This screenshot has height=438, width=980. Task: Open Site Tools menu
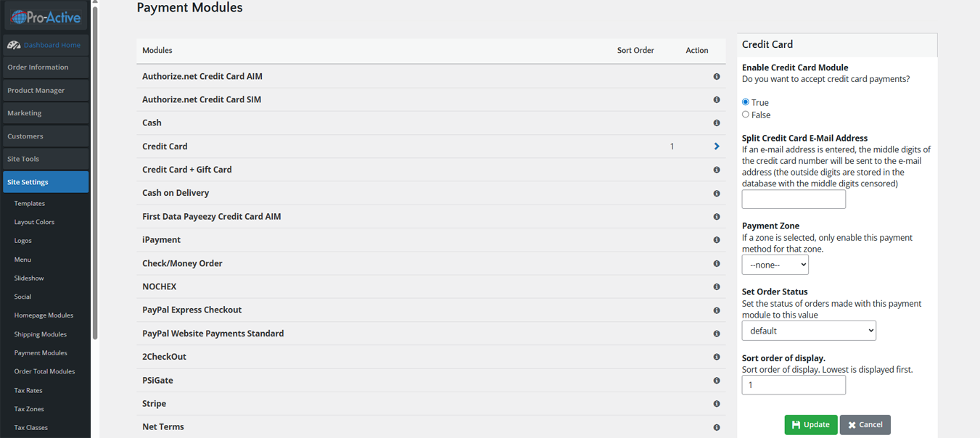click(x=46, y=159)
